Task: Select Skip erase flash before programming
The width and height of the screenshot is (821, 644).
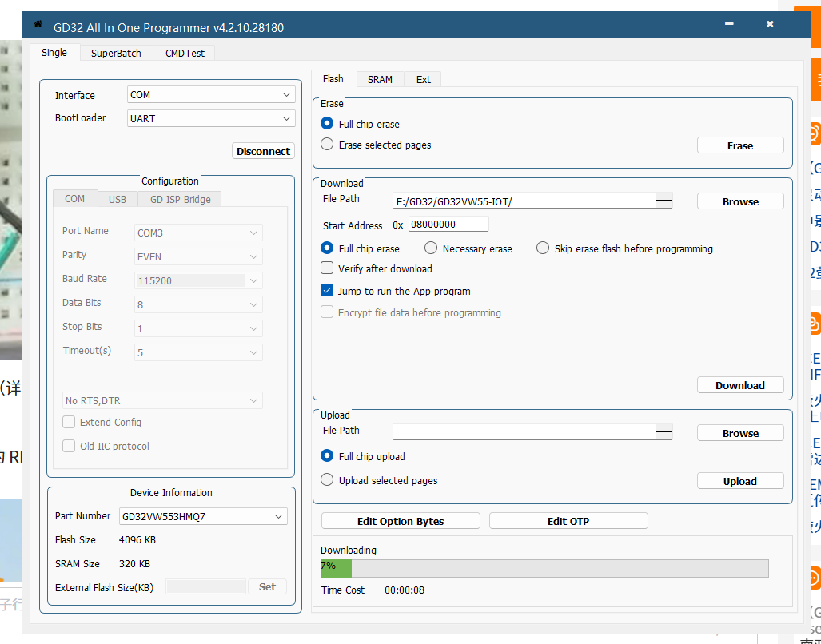Action: pos(543,248)
